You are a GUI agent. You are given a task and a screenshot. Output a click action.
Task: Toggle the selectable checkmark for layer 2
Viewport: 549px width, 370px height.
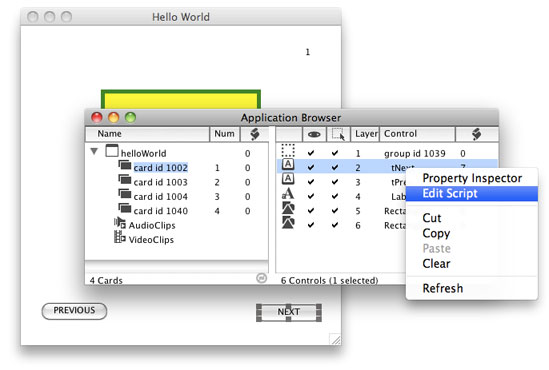[x=335, y=168]
